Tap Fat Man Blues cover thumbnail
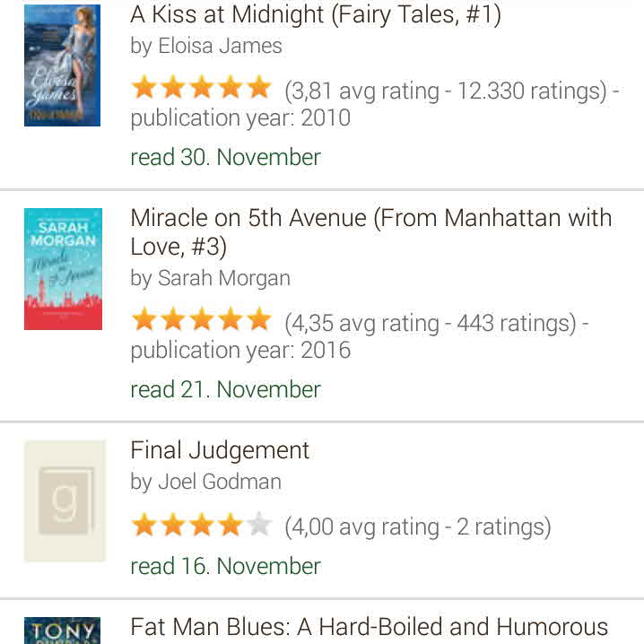This screenshot has width=644, height=644. click(62, 630)
